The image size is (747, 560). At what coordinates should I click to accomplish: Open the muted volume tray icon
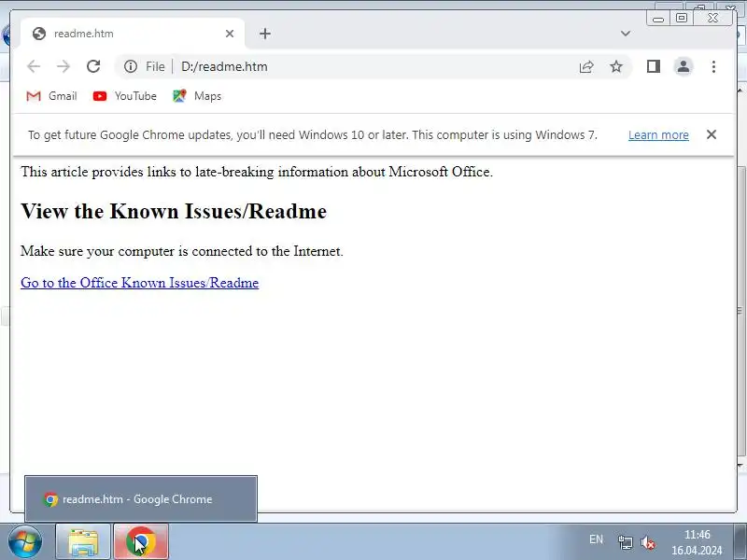[x=648, y=542]
